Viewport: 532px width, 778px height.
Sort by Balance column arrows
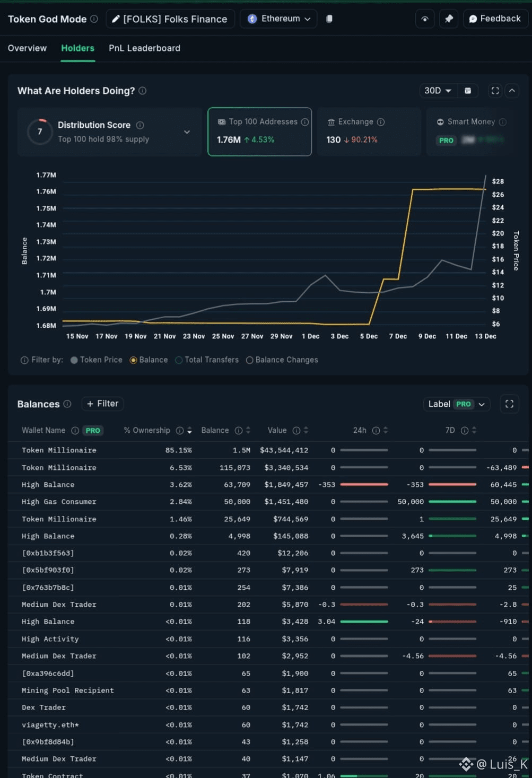pos(248,431)
